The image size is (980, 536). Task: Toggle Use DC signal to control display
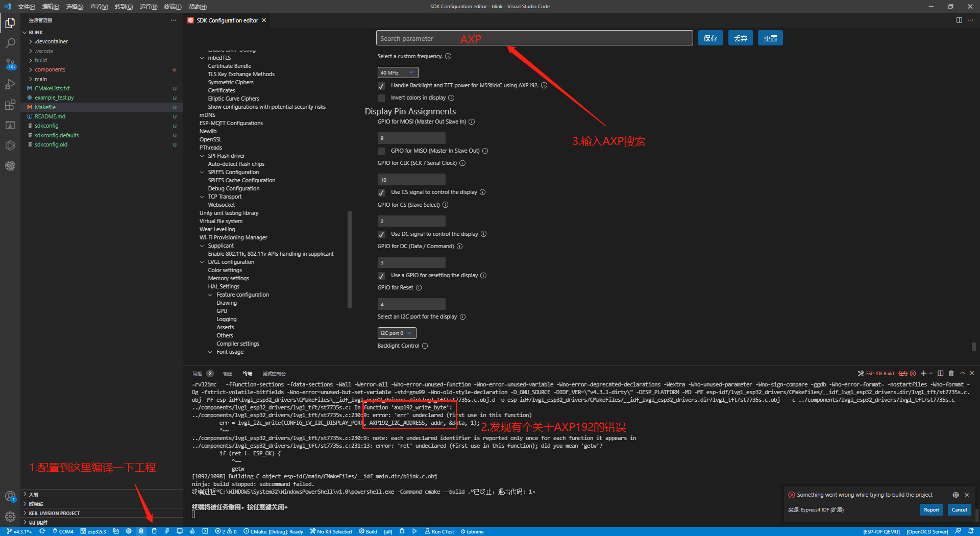coord(381,234)
